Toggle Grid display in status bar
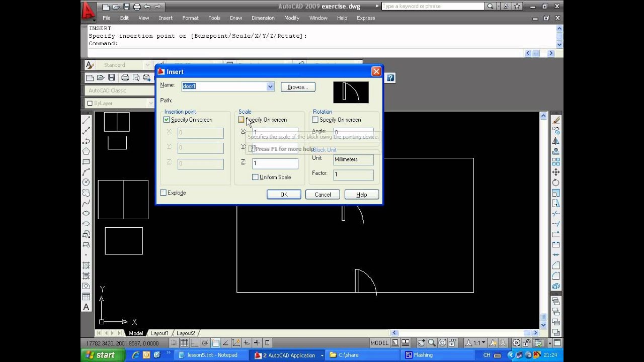Image resolution: width=644 pixels, height=362 pixels. tap(184, 343)
